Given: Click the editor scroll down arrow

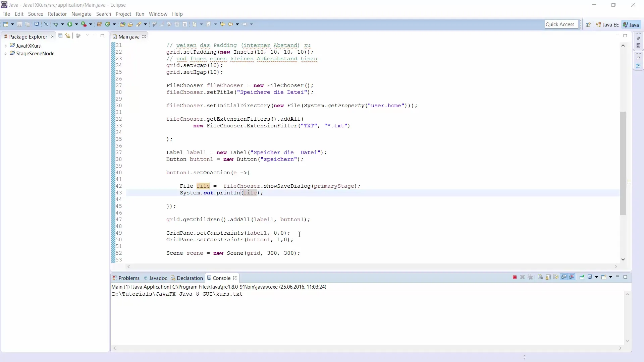Looking at the screenshot, I should 623,259.
